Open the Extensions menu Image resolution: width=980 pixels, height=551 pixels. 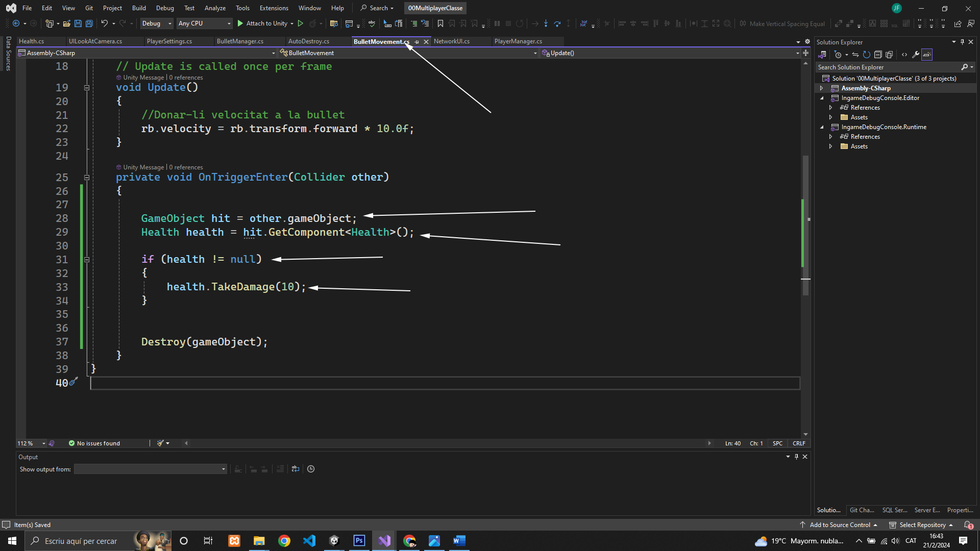click(x=274, y=8)
